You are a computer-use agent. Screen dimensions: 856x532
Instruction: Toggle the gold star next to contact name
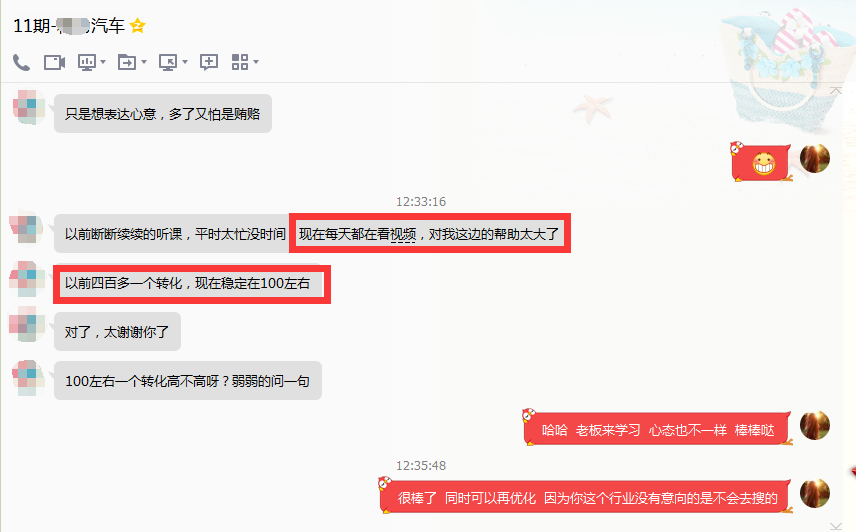click(138, 26)
